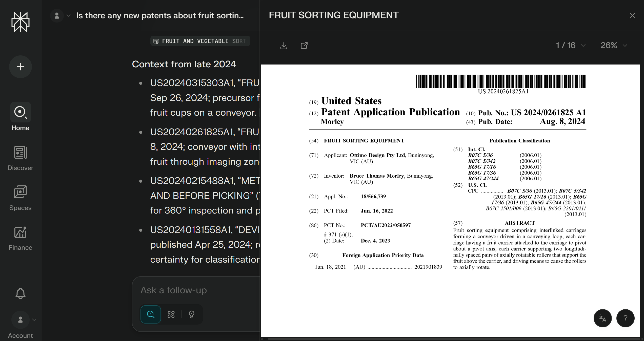Viewport: 644px width, 341px height.
Task: Open the help question mark icon
Action: 625,318
